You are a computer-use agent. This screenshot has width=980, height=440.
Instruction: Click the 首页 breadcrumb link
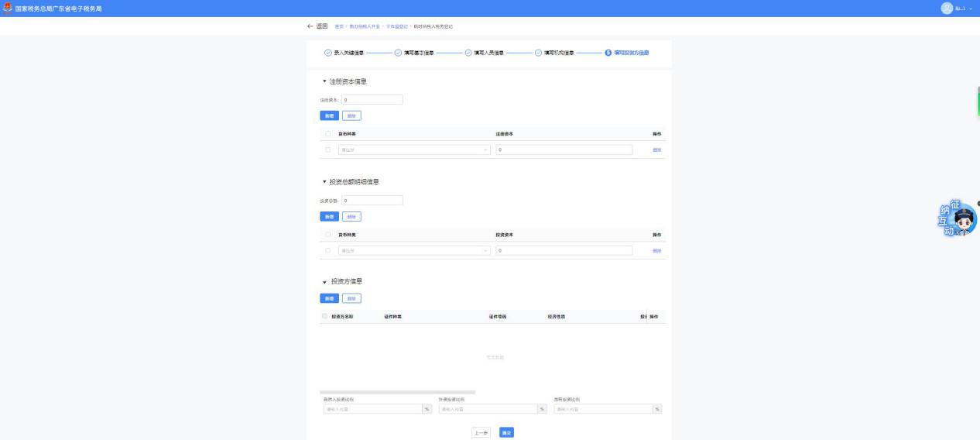(340, 26)
